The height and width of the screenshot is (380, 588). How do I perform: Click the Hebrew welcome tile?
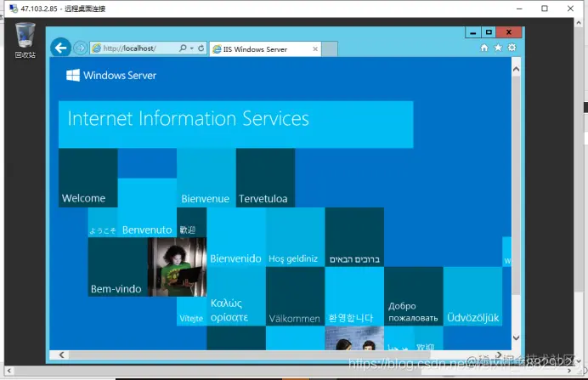click(x=354, y=236)
